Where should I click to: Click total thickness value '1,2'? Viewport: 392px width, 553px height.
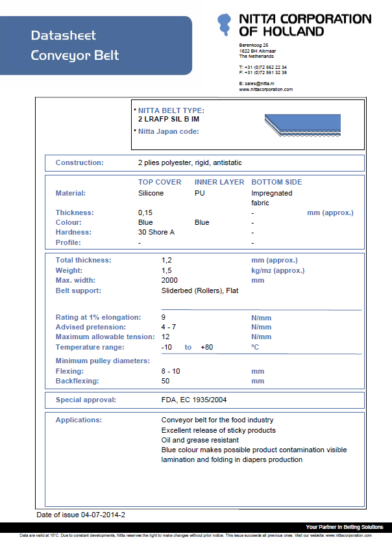[x=167, y=261]
